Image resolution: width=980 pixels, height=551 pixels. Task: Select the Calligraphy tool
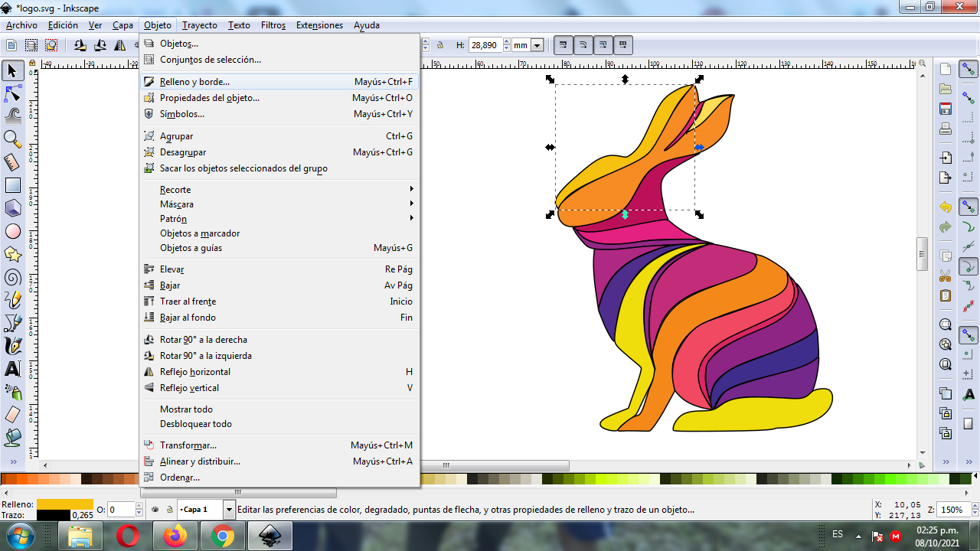12,346
